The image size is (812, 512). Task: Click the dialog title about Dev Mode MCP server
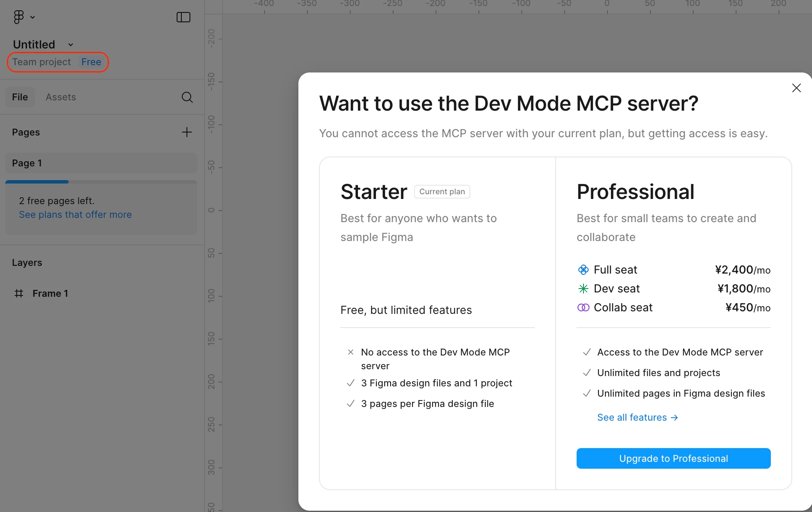pyautogui.click(x=509, y=103)
